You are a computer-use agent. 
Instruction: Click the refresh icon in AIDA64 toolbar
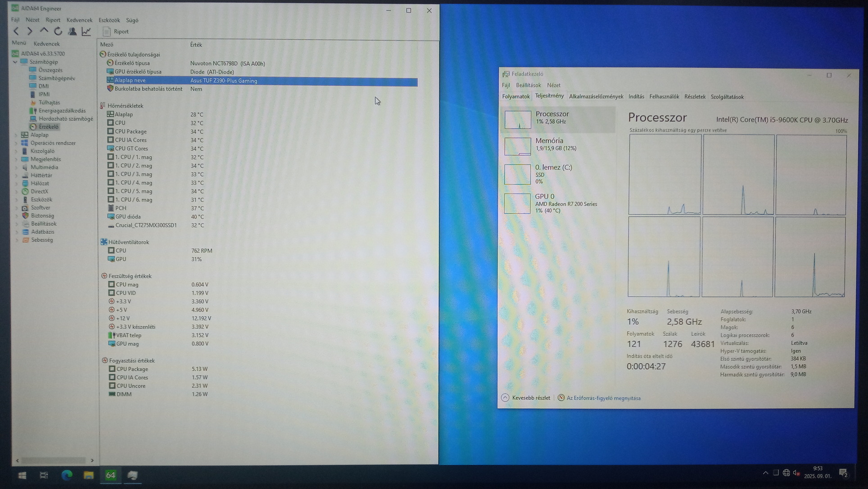pyautogui.click(x=58, y=31)
